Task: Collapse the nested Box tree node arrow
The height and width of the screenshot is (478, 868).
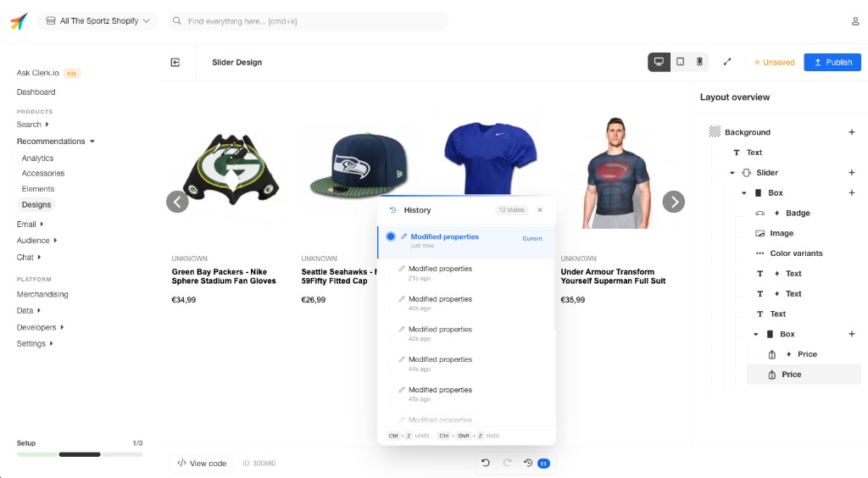Action: [755, 335]
